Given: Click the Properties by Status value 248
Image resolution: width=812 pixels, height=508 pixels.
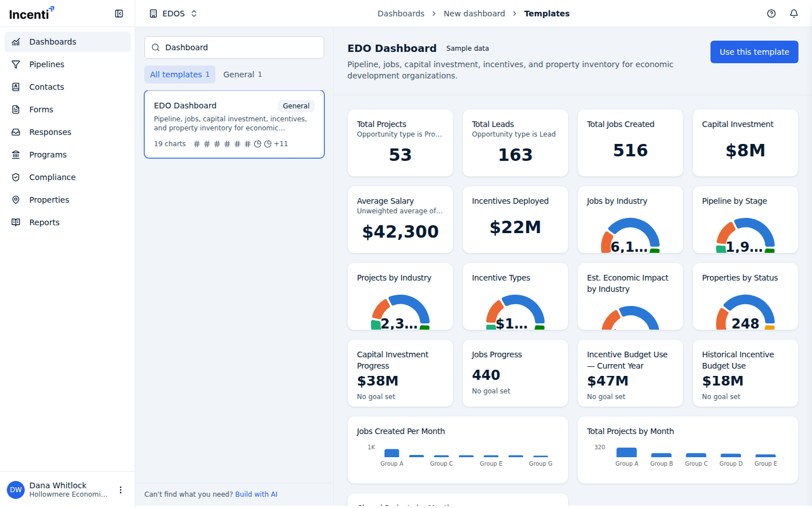Looking at the screenshot, I should pos(745,323).
